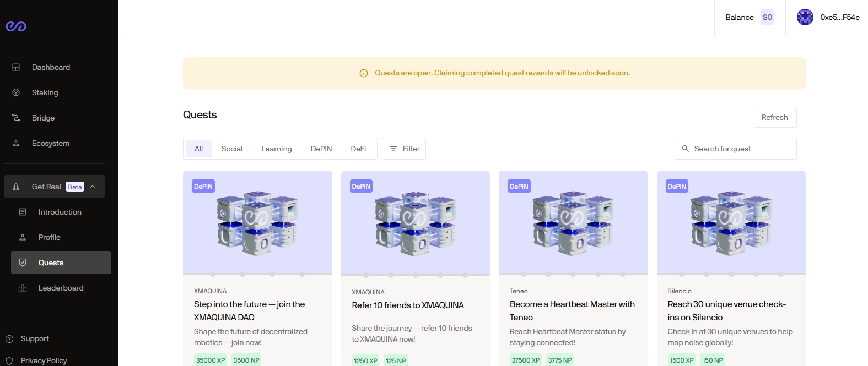
Task: Open Dashboard via its grid icon
Action: 16,67
